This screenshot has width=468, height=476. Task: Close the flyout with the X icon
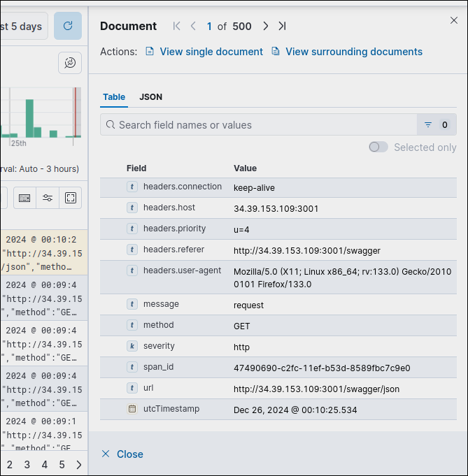point(453,21)
